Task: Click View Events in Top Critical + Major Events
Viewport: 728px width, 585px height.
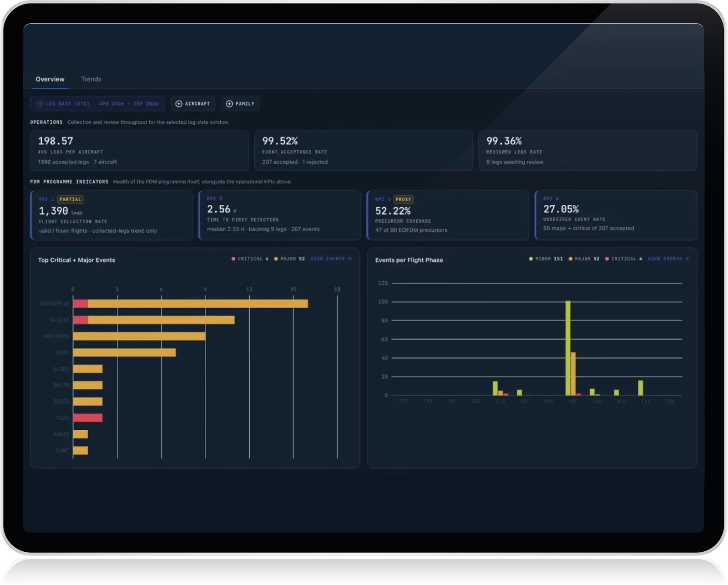Action: click(x=331, y=259)
